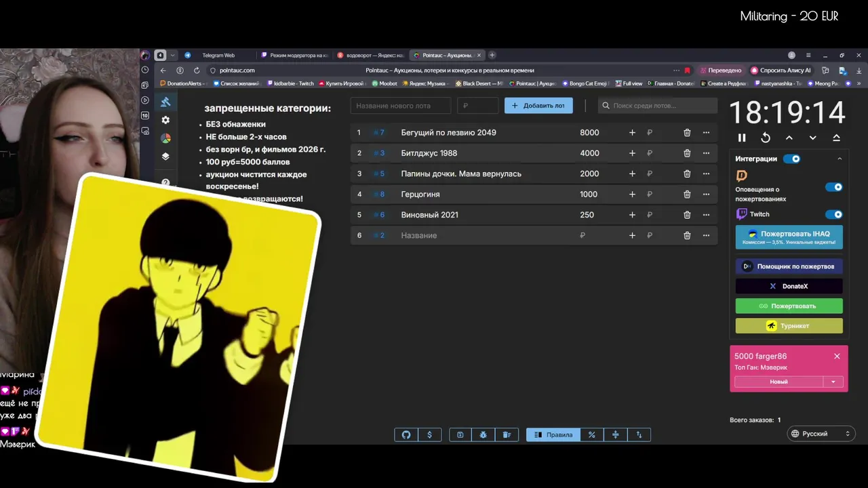Select the lot name Папины дочки. Мама вернулась
868x488 pixels.
461,174
